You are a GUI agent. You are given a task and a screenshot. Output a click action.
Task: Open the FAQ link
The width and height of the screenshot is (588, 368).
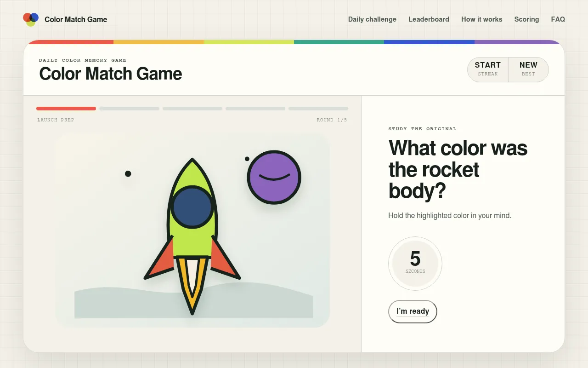(558, 19)
